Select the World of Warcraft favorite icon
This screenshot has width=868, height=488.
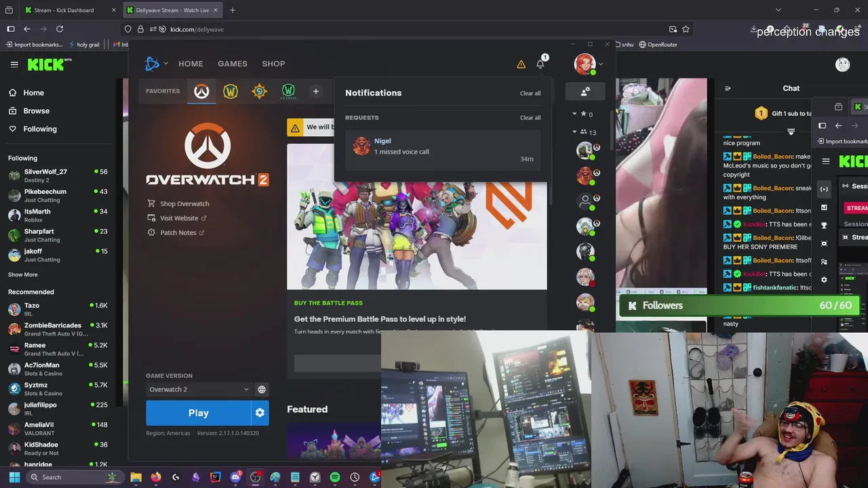pyautogui.click(x=231, y=91)
